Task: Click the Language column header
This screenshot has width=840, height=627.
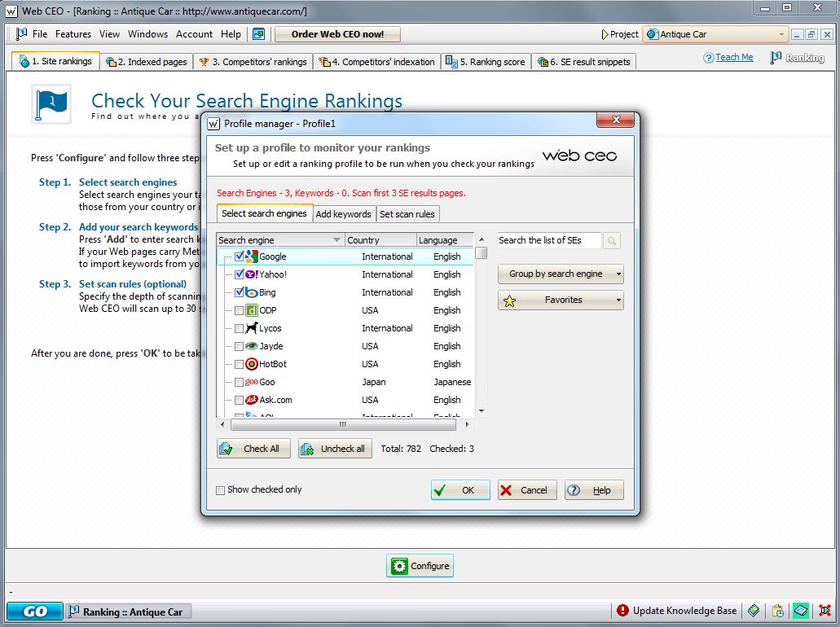Action: pyautogui.click(x=445, y=240)
